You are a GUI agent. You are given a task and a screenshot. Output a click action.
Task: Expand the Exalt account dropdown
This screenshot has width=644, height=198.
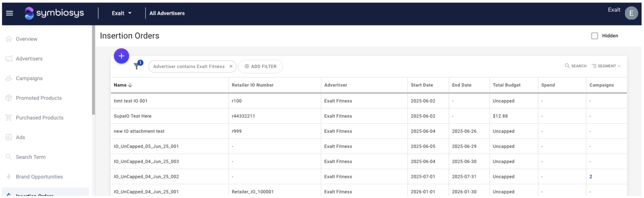tap(121, 13)
